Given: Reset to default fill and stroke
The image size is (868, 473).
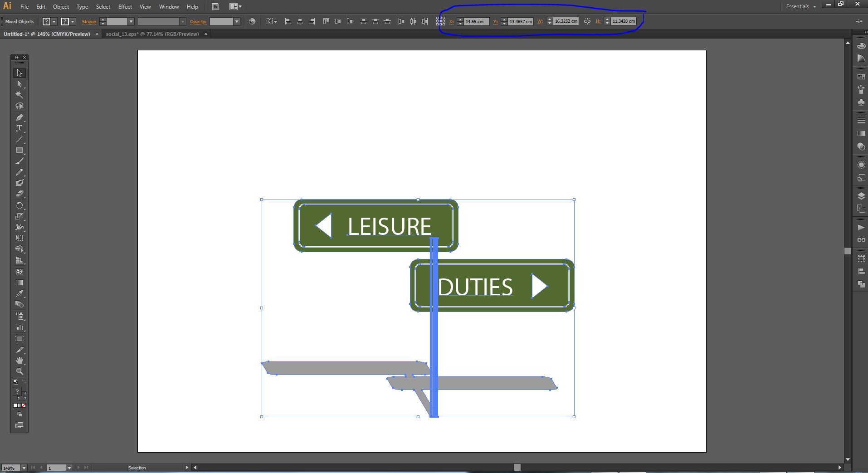Looking at the screenshot, I should click(15, 382).
